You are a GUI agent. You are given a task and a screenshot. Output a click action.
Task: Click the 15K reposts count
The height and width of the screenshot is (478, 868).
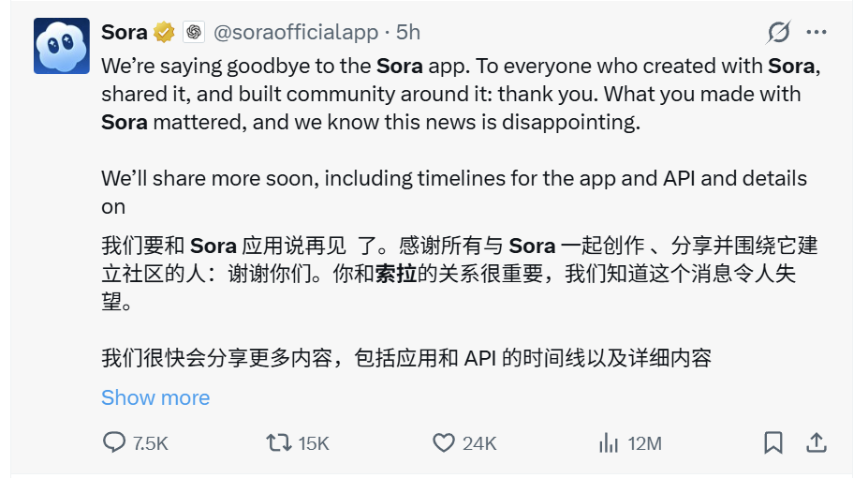coord(314,443)
